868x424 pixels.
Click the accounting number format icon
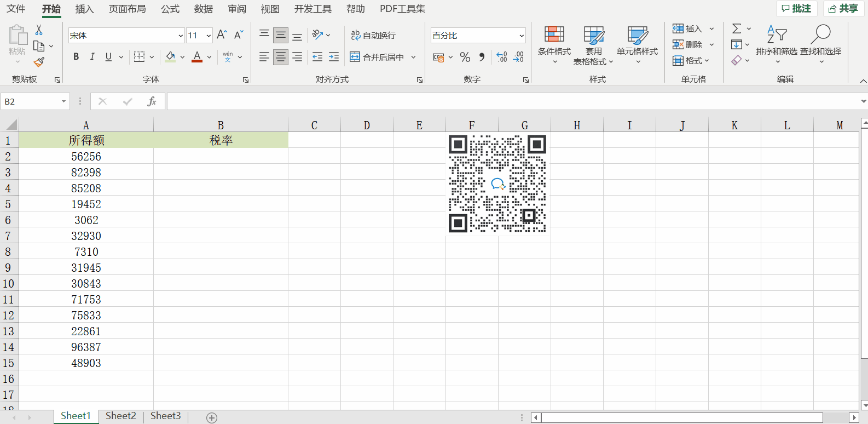[x=438, y=57]
